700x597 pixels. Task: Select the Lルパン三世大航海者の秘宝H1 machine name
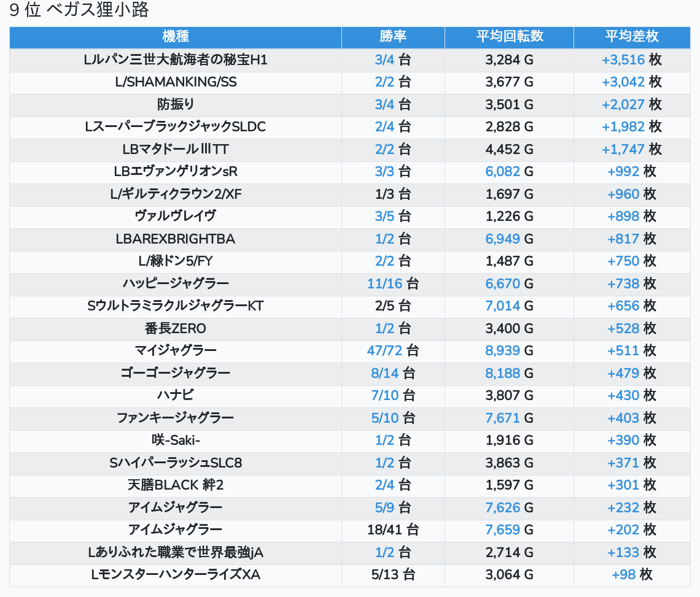coord(176,60)
